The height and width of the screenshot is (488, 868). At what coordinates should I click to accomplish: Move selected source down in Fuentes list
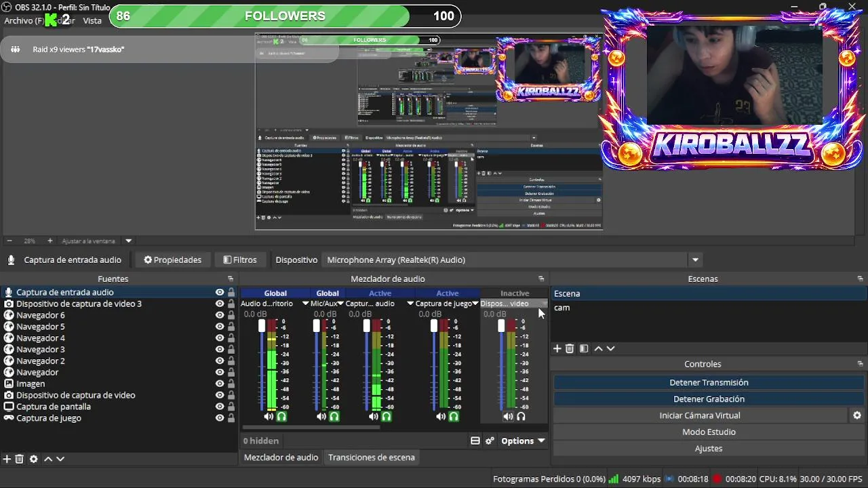[60, 459]
